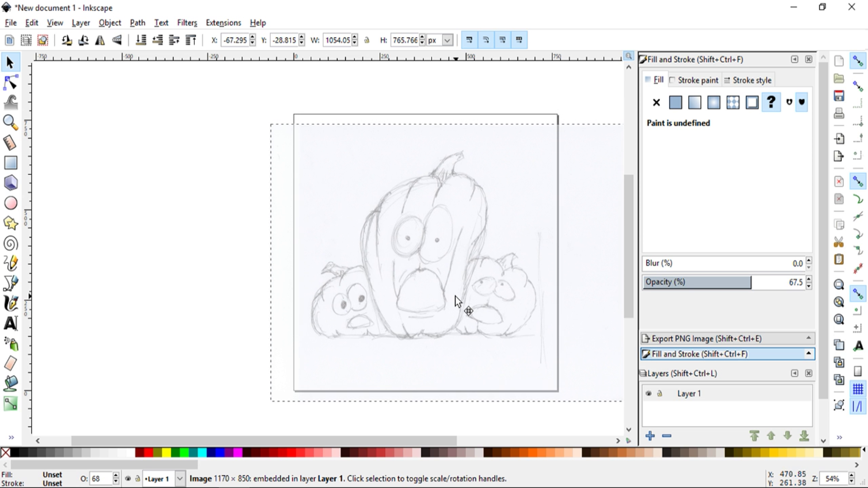Image resolution: width=868 pixels, height=488 pixels.
Task: Open the File menu
Action: [x=11, y=23]
